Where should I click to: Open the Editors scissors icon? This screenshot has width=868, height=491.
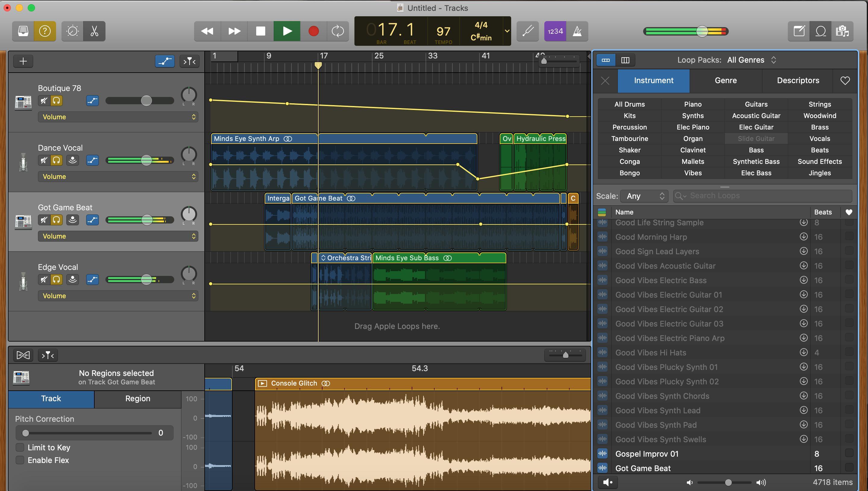(x=94, y=31)
